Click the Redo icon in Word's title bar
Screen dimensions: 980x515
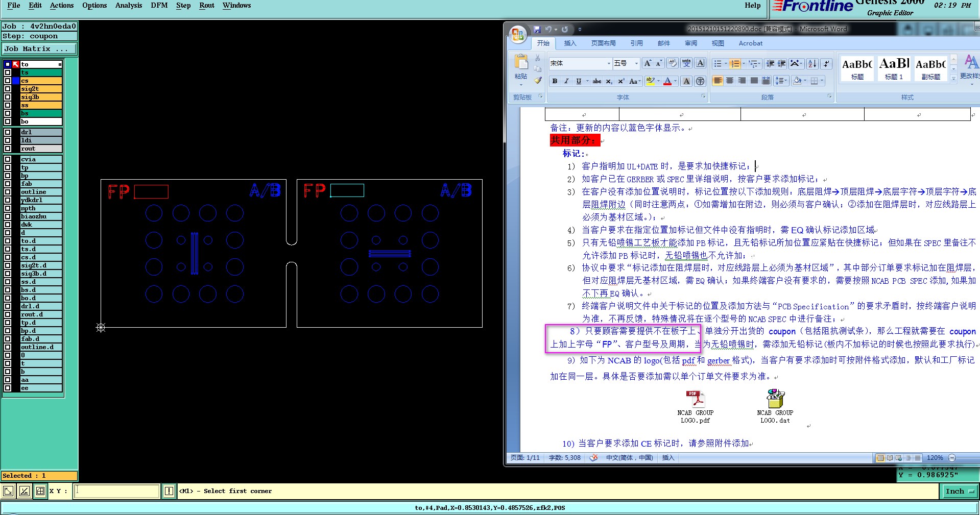click(x=565, y=30)
